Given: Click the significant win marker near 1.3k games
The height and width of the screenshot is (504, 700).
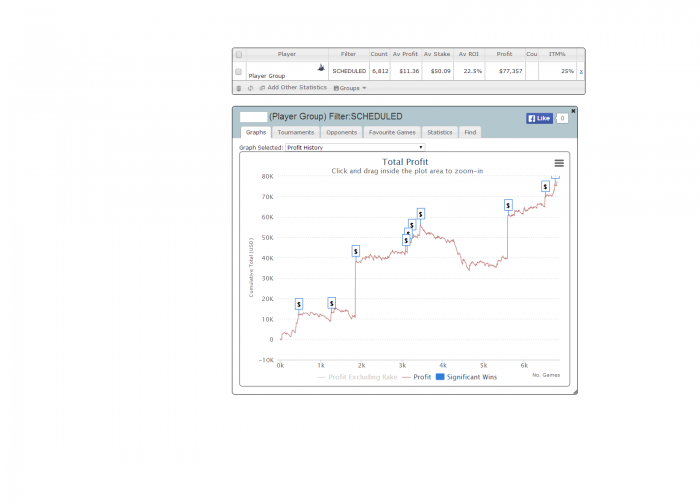Looking at the screenshot, I should click(x=331, y=304).
